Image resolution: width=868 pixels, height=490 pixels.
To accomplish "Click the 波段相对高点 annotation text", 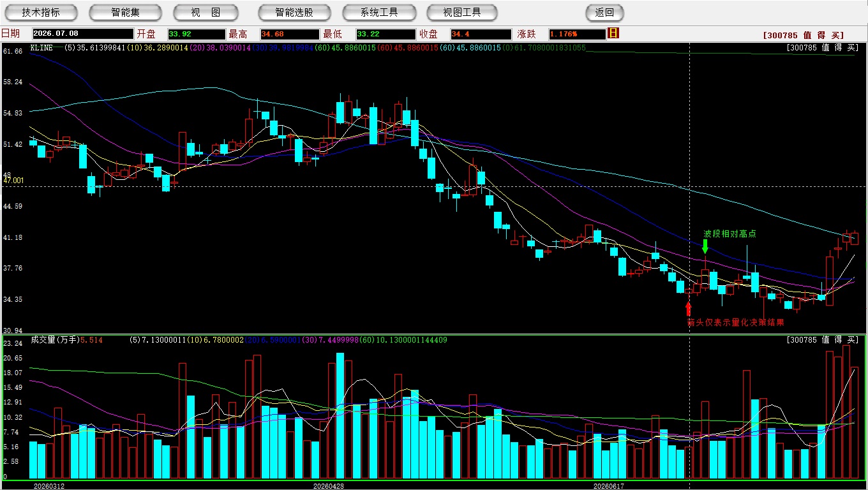I will (730, 234).
